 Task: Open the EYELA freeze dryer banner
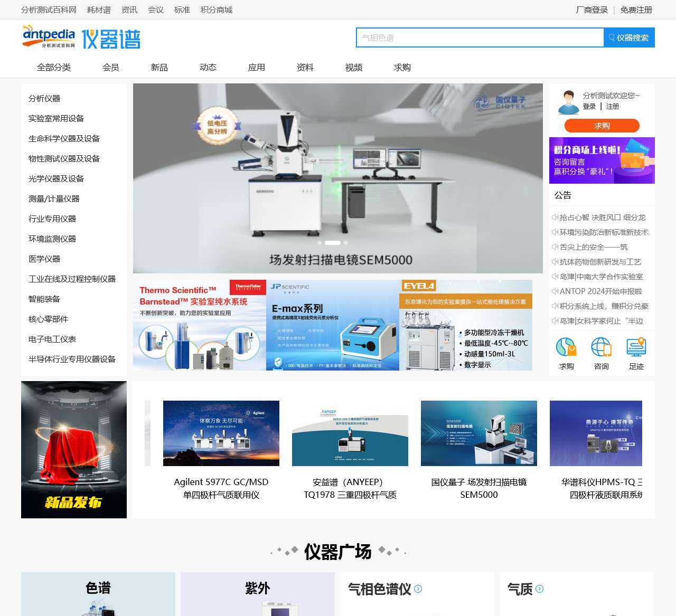pyautogui.click(x=466, y=325)
